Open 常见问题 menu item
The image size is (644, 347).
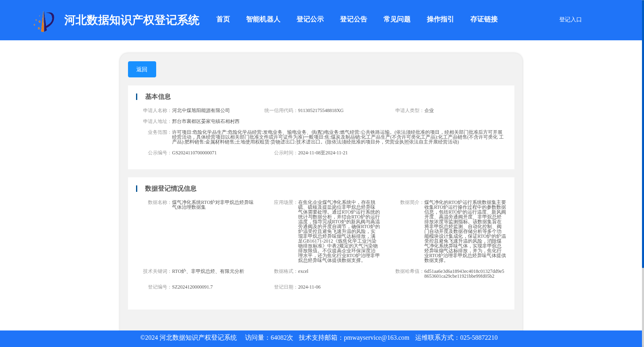click(397, 19)
